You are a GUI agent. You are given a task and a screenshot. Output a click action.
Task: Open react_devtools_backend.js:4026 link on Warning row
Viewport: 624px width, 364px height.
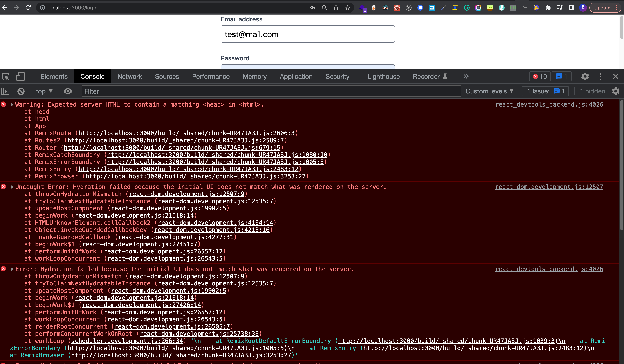[549, 104]
